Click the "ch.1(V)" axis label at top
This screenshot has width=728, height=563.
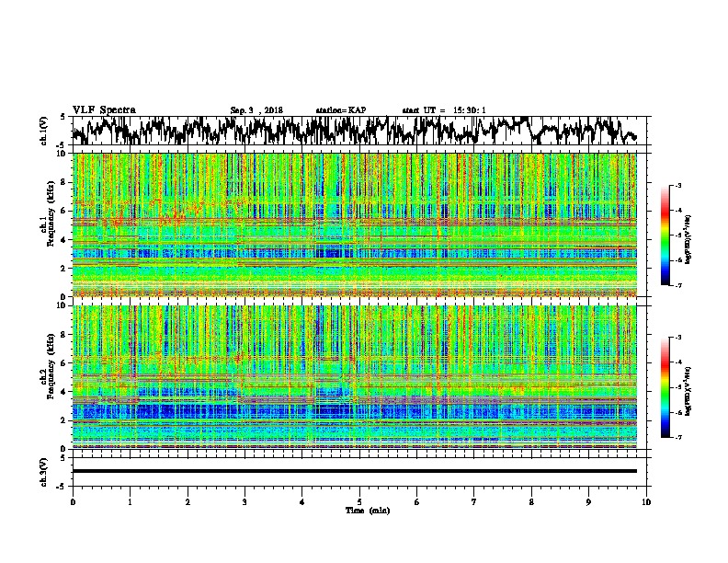(x=43, y=131)
